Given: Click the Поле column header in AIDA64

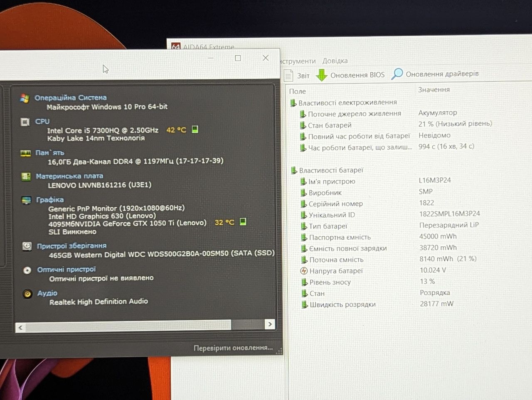Looking at the screenshot, I should [x=298, y=91].
